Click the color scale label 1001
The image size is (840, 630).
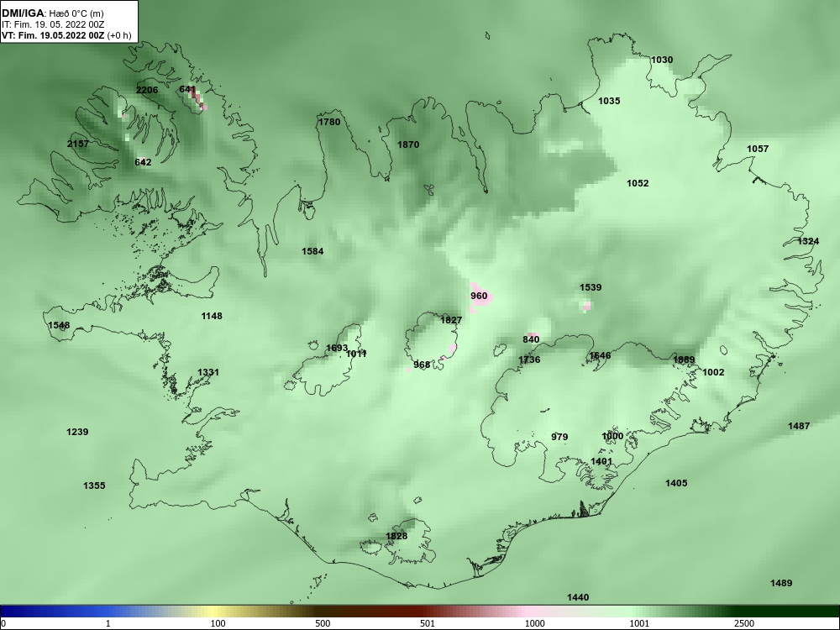point(639,623)
